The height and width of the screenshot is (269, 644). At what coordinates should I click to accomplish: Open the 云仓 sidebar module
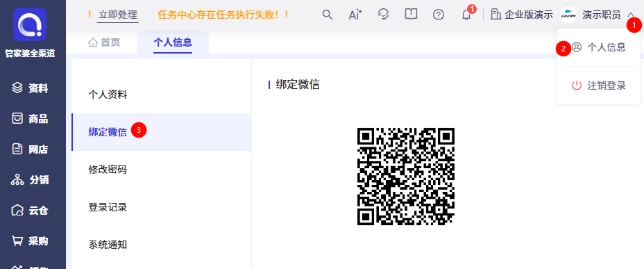pyautogui.click(x=30, y=211)
